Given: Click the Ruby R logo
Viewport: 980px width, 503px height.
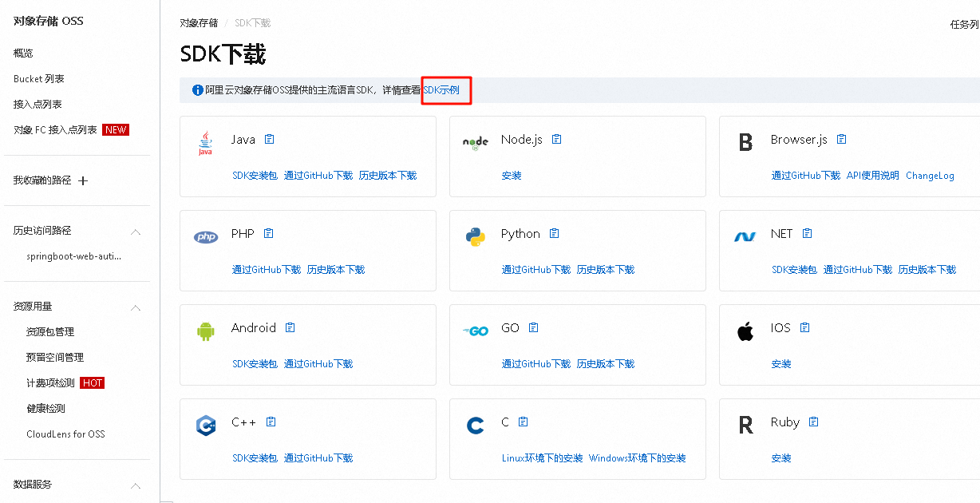Looking at the screenshot, I should click(745, 426).
